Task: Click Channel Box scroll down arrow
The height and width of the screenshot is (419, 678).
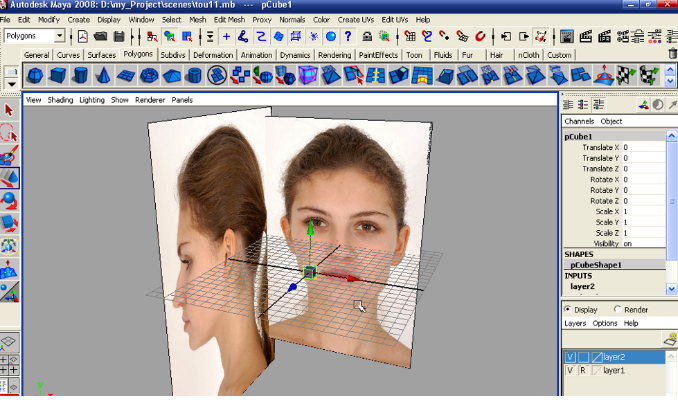Action: tap(672, 288)
